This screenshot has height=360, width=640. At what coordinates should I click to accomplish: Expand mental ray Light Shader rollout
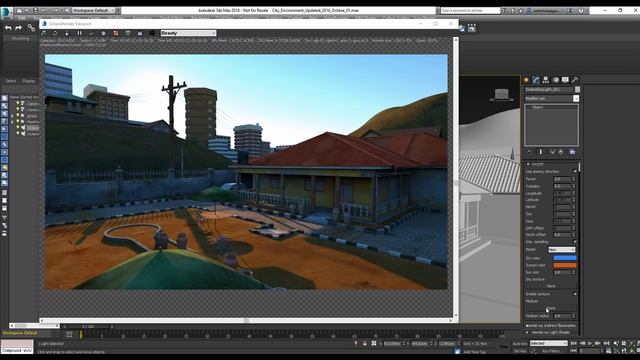pyautogui.click(x=551, y=333)
